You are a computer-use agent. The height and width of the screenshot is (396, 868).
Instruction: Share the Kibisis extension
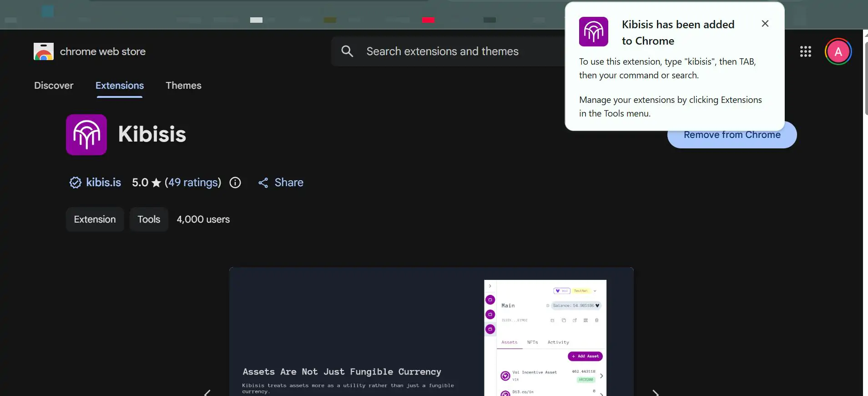click(x=281, y=183)
